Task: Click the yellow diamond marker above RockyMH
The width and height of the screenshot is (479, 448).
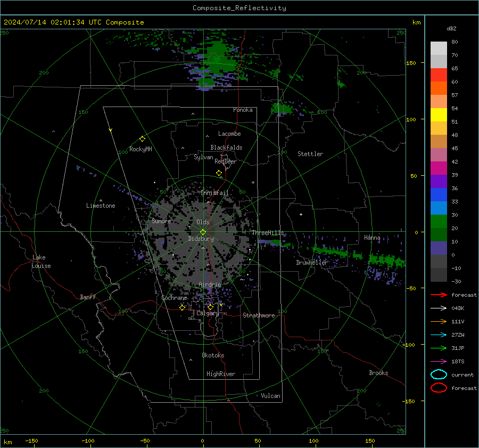Action: pyautogui.click(x=142, y=139)
